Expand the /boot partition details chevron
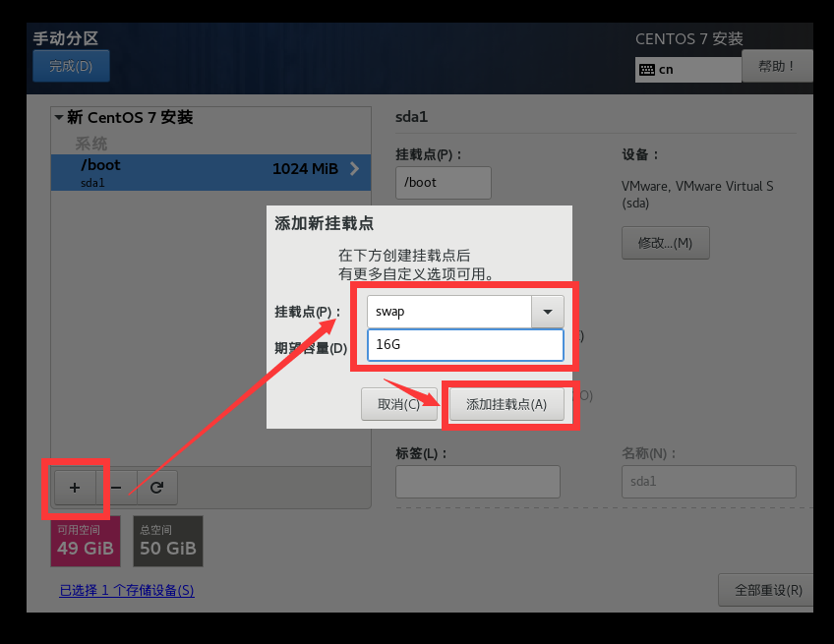 pyautogui.click(x=356, y=168)
